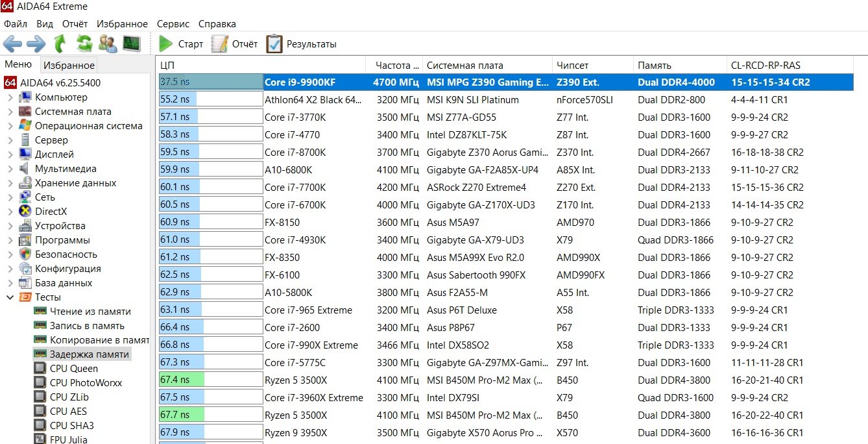Sort by CL-RCD-RP-RAS column header
This screenshot has height=444, width=868.
790,65
